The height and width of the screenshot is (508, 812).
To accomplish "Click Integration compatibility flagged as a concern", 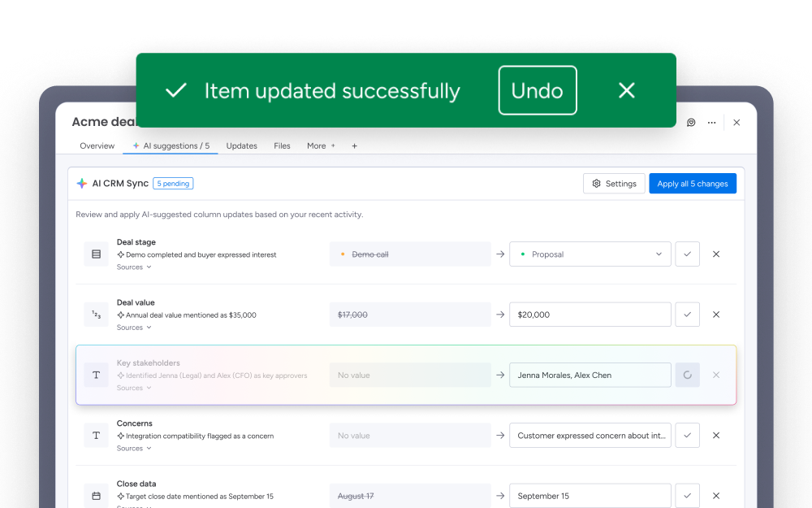I will pos(200,436).
